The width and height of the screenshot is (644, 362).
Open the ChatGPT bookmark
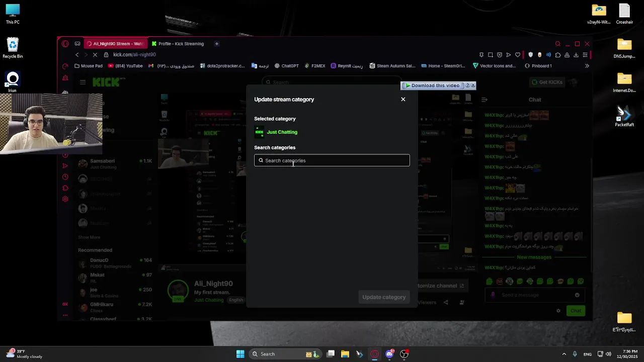click(x=286, y=66)
